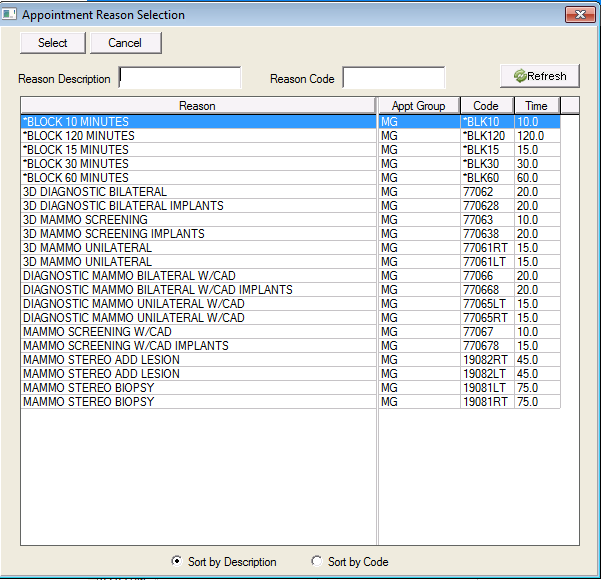The height and width of the screenshot is (580, 601).
Task: Click the Code column header
Action: click(x=486, y=106)
